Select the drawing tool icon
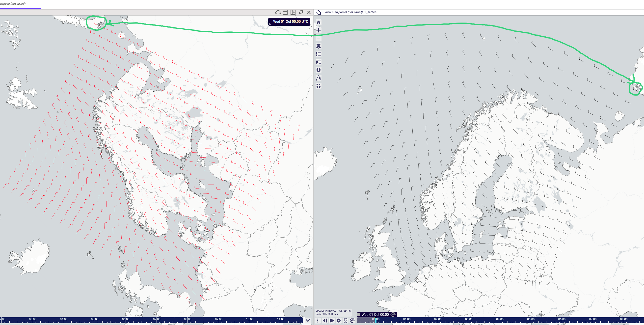This screenshot has width=644, height=325. [x=319, y=78]
